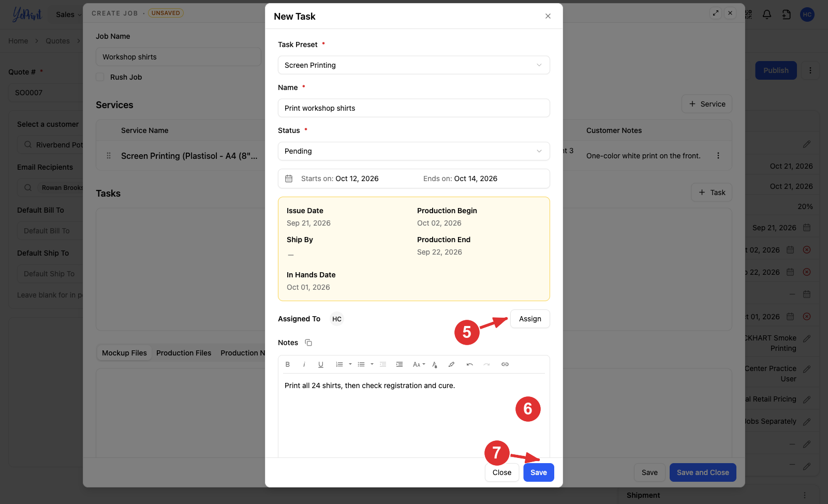Toggle italic formatting in Notes editor
The width and height of the screenshot is (828, 504).
tap(304, 364)
